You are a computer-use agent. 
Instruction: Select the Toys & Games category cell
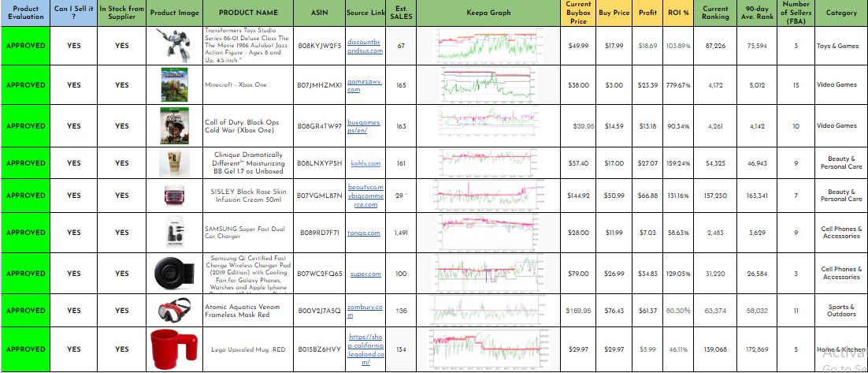(x=841, y=46)
